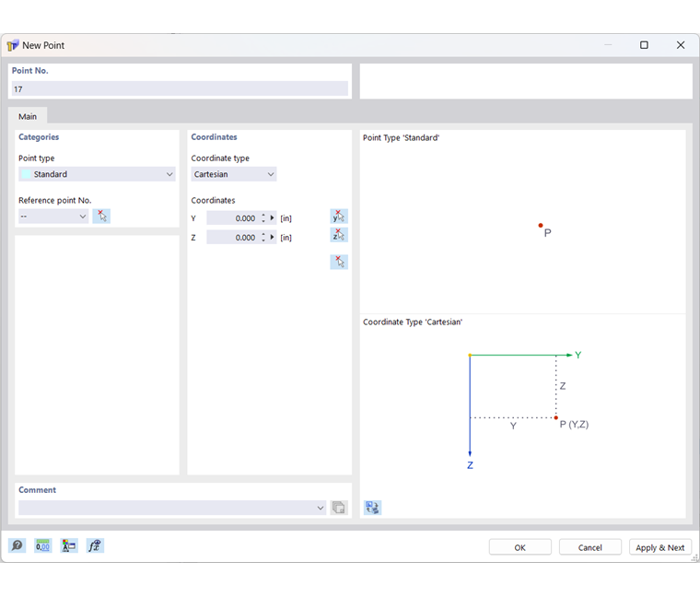This screenshot has width=700, height=597.
Task: Click the Point No. field
Action: (180, 88)
